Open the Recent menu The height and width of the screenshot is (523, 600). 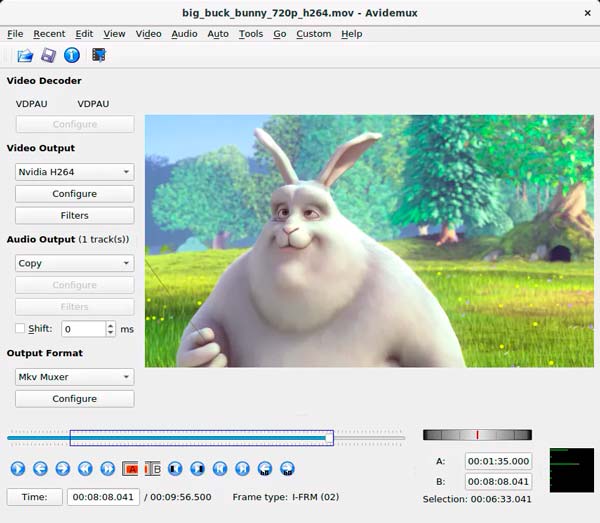tap(49, 34)
